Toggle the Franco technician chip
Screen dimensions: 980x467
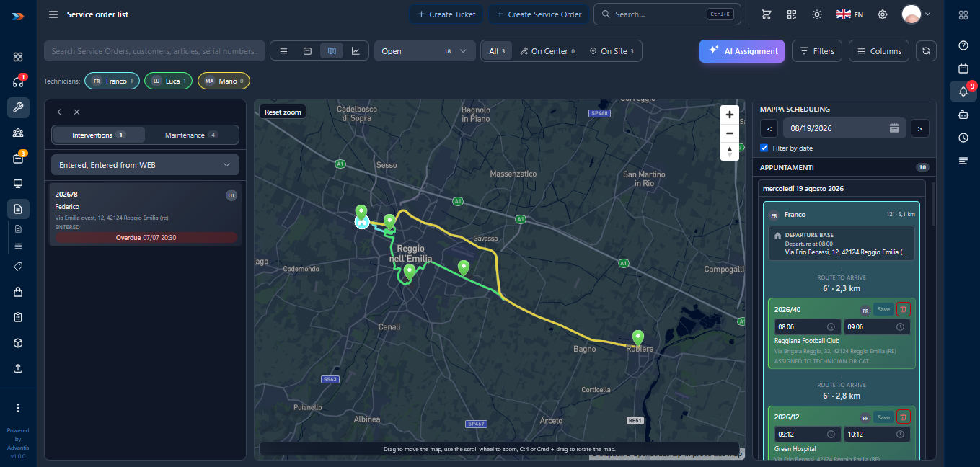[112, 81]
